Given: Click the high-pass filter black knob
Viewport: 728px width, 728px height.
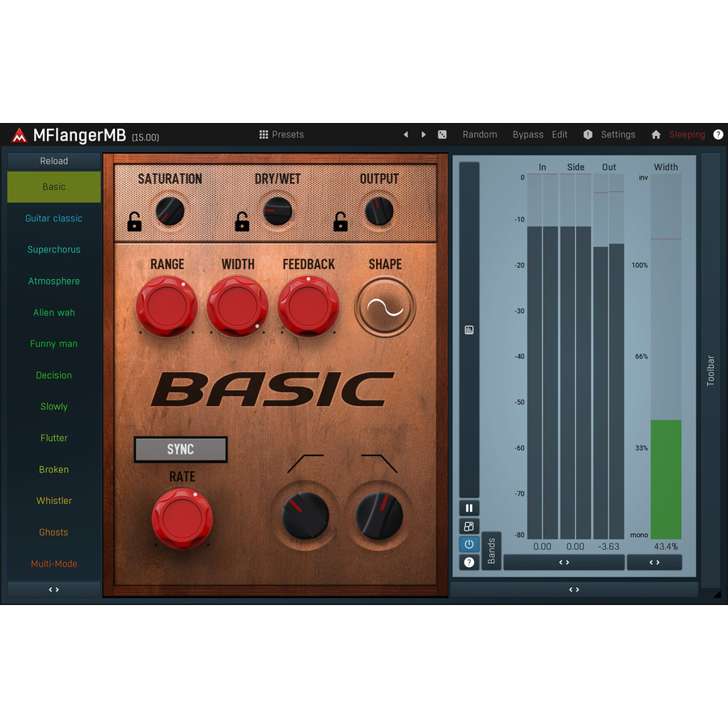Looking at the screenshot, I should pyautogui.click(x=305, y=516).
